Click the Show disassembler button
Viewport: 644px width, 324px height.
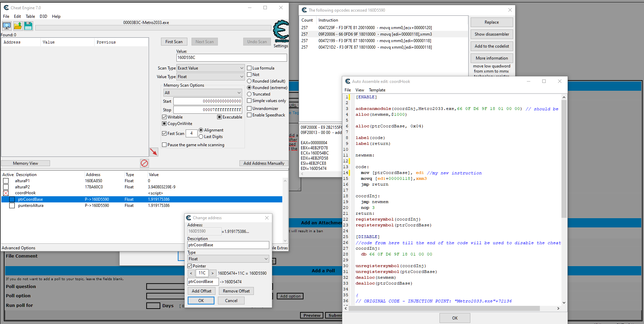pos(492,34)
